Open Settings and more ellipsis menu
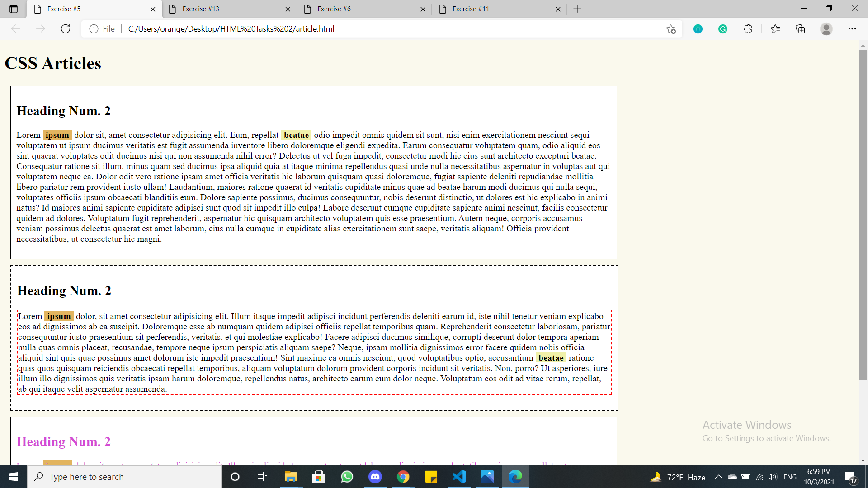 [852, 29]
